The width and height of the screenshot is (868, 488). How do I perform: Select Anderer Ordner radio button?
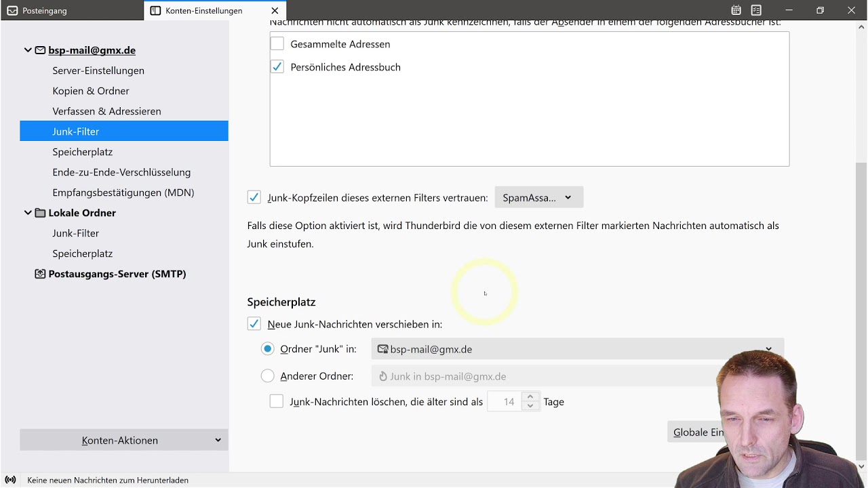[268, 376]
